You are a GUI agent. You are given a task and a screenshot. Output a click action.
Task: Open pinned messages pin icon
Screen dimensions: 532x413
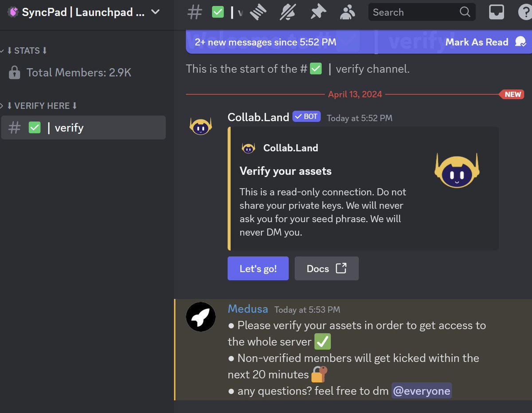(x=317, y=12)
